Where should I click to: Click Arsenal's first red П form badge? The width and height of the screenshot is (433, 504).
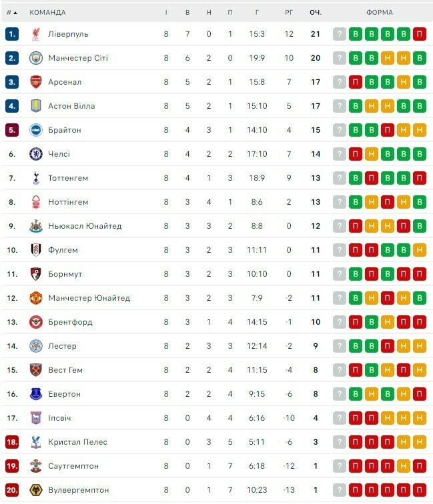tap(356, 82)
